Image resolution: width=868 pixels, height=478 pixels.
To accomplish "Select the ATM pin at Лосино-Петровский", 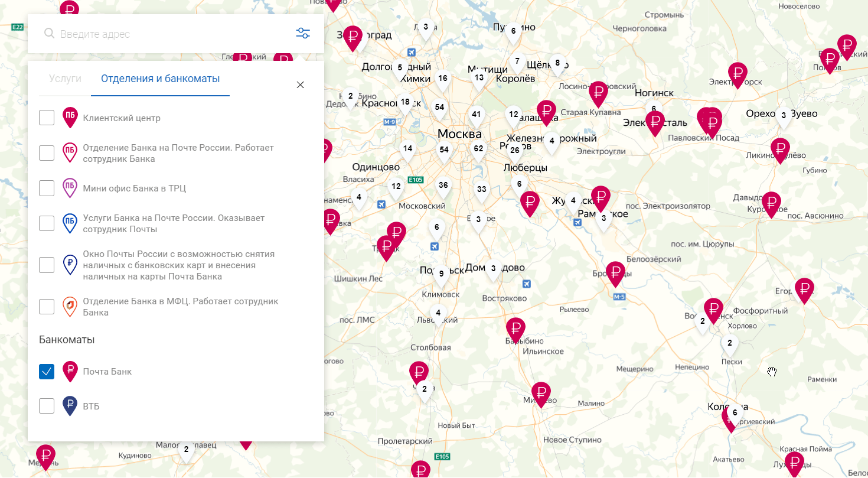I will click(x=598, y=93).
